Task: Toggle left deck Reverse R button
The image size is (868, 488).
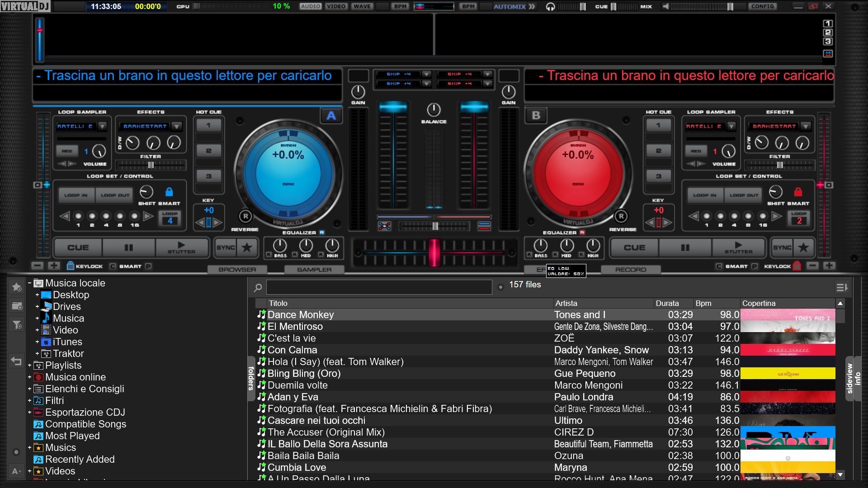Action: (245, 216)
